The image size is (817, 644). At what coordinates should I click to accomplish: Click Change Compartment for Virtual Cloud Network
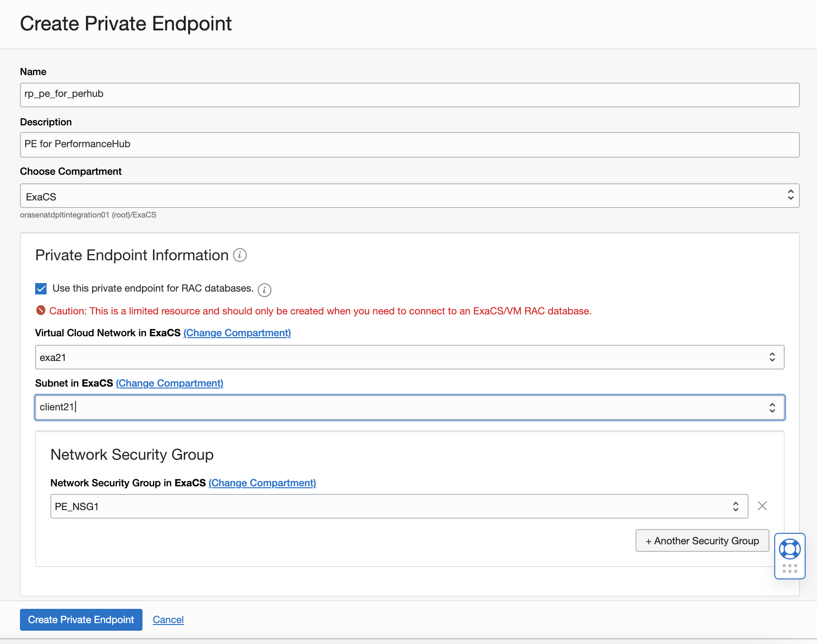pos(237,333)
